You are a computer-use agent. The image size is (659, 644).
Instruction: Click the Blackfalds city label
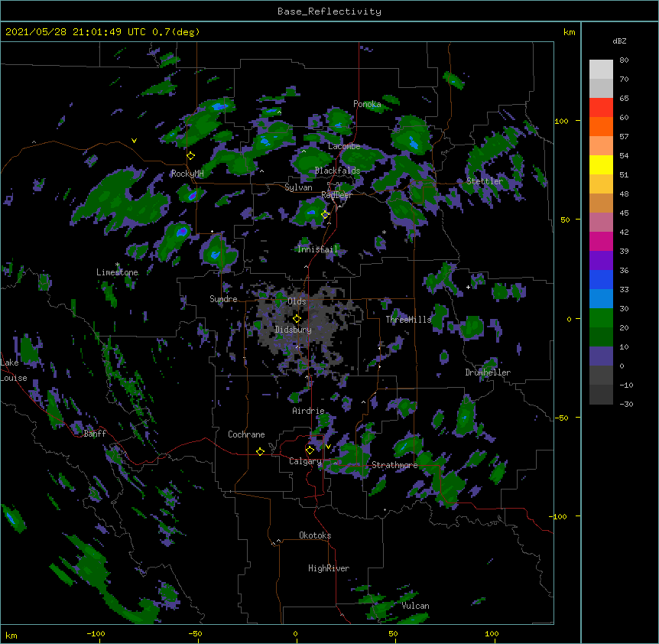point(337,171)
